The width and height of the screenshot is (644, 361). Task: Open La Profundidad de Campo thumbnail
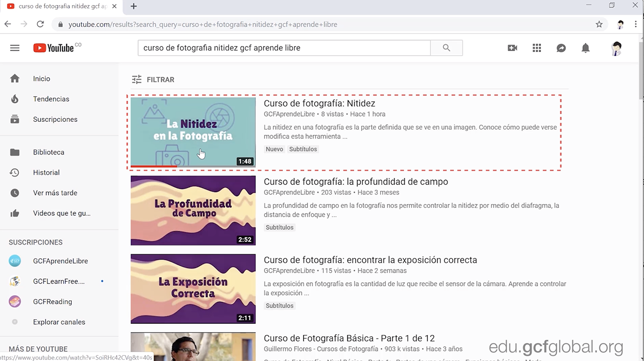[x=193, y=210]
